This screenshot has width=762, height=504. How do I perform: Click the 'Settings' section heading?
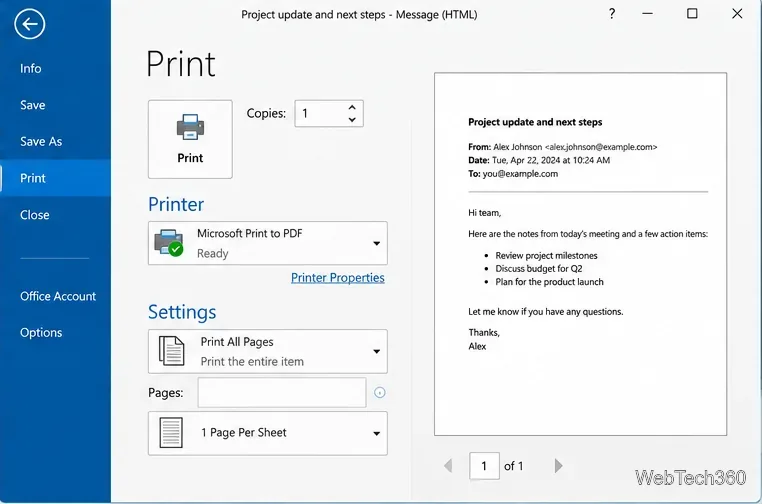(x=182, y=312)
